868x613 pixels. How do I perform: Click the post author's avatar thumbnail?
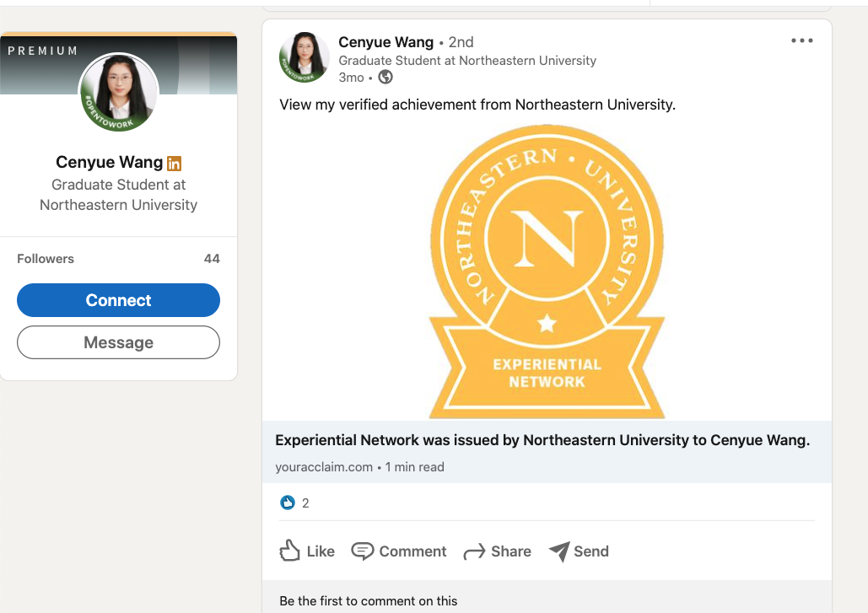[x=304, y=56]
